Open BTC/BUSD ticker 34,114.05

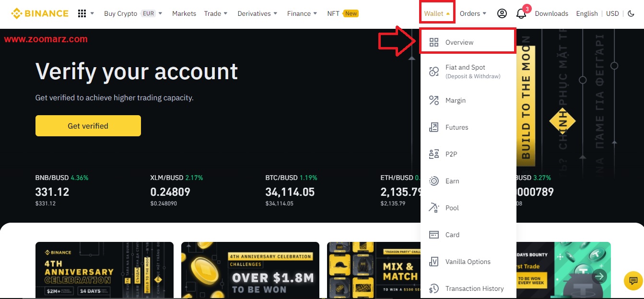point(292,190)
